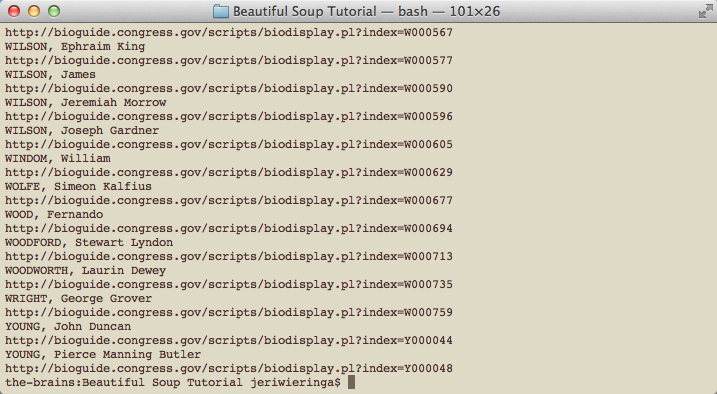Click the URL ending in index=W000567

(x=229, y=32)
